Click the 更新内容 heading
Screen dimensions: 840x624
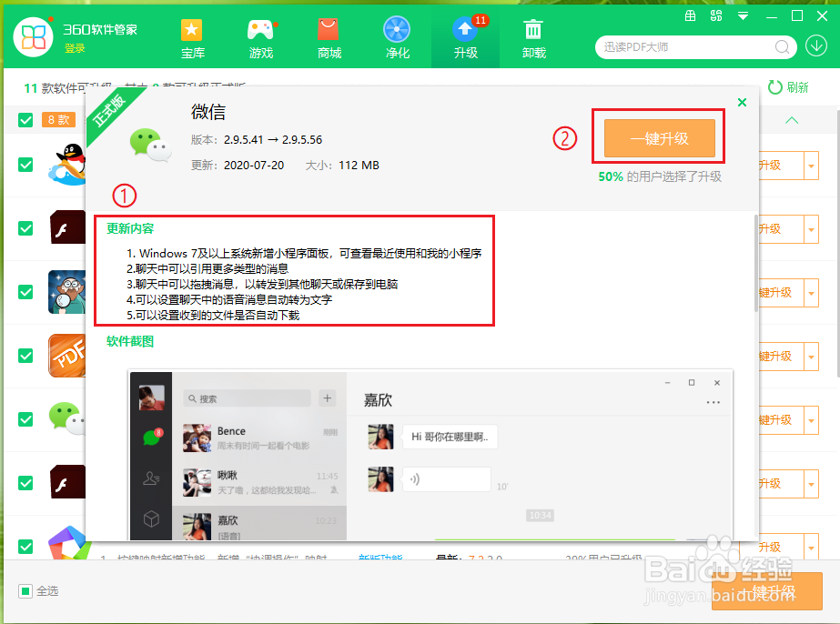point(130,228)
